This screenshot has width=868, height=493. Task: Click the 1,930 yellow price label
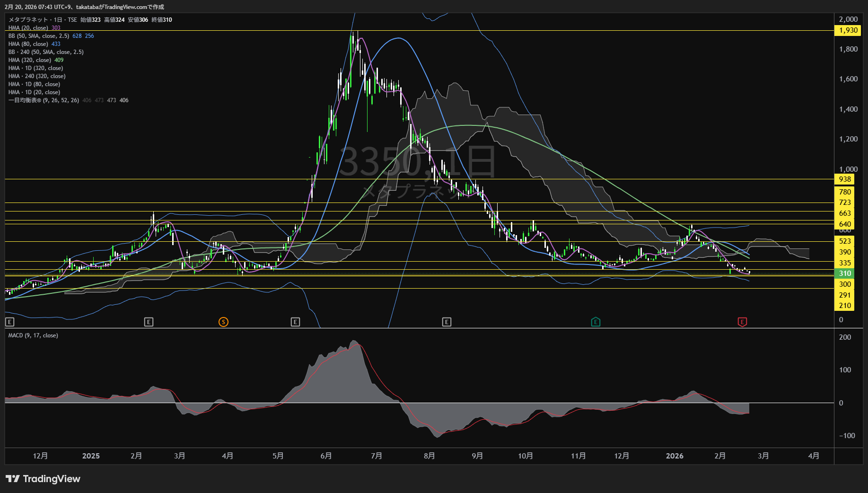(x=848, y=30)
